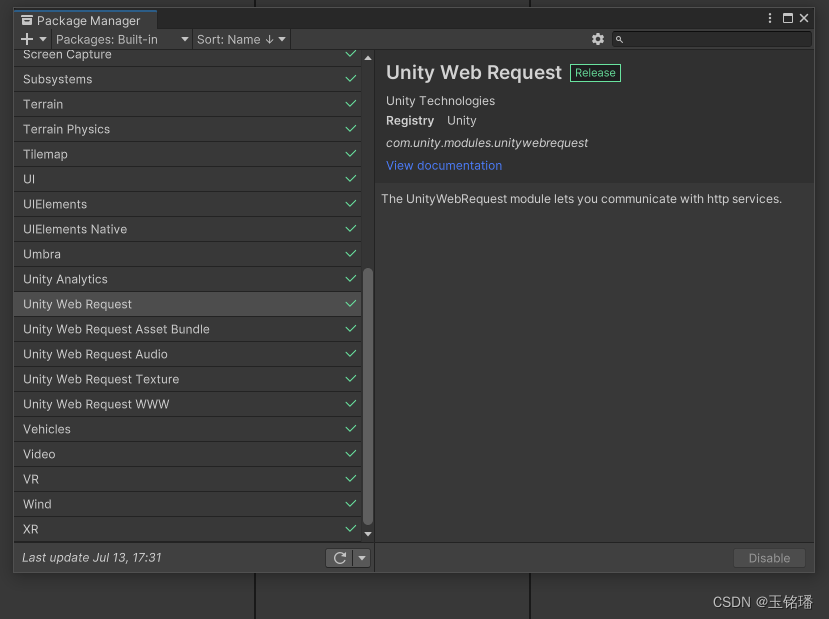
Task: Select the Screen Capture package
Action: 188,57
